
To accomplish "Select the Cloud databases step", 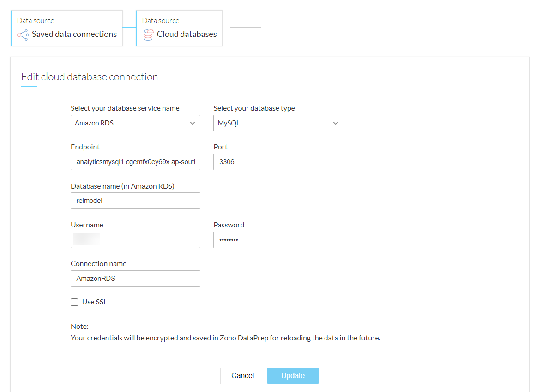I will 179,29.
